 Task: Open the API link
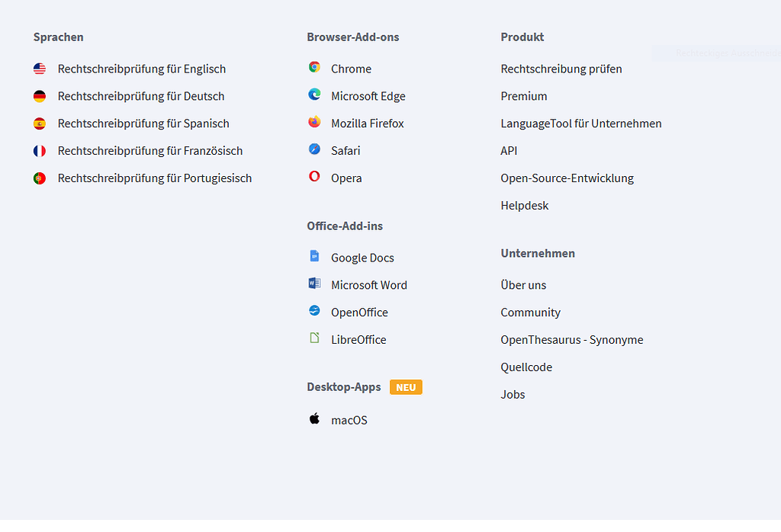pyautogui.click(x=509, y=151)
